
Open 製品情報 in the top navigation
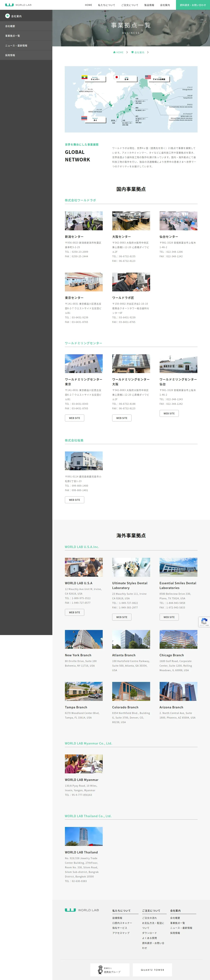149,5
